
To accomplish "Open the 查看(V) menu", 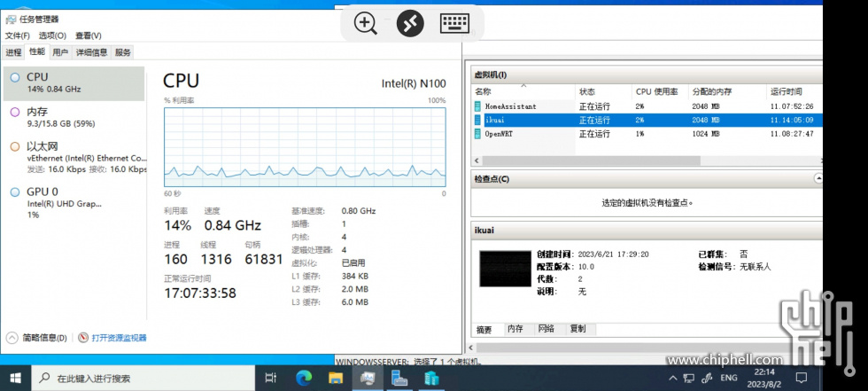I will (x=89, y=35).
